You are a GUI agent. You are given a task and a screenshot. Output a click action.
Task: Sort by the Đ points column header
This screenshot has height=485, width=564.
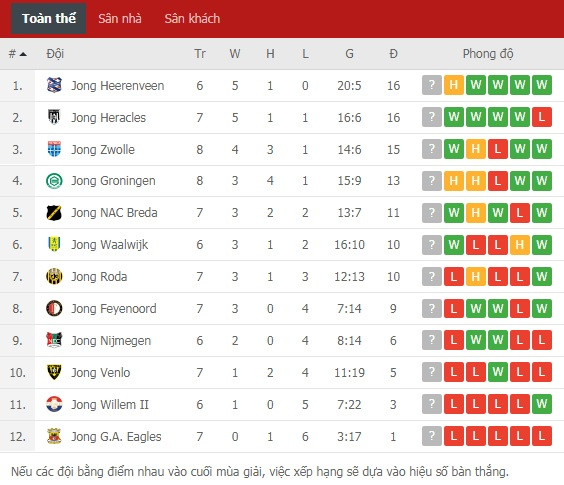pyautogui.click(x=393, y=54)
